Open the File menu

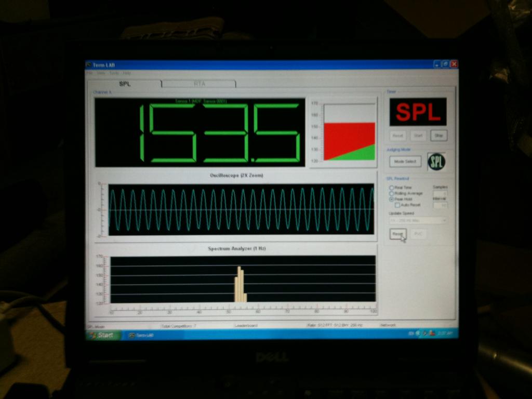tap(90, 73)
